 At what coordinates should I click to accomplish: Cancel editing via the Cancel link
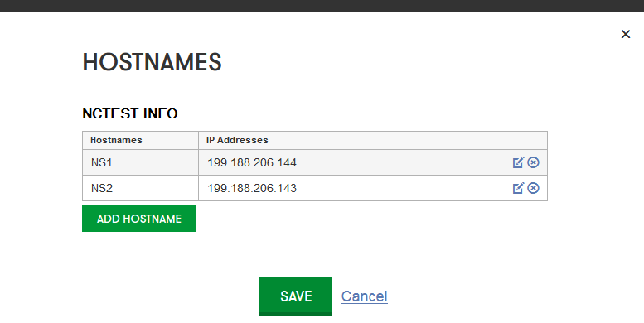365,296
